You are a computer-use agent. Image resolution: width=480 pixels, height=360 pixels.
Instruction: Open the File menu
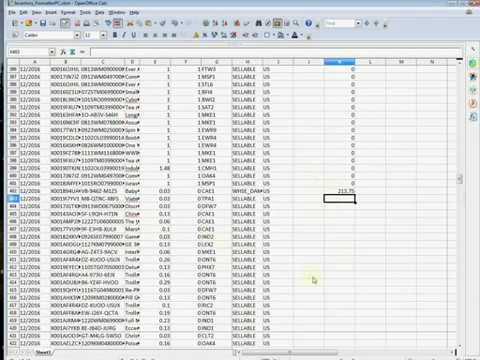pyautogui.click(x=12, y=12)
